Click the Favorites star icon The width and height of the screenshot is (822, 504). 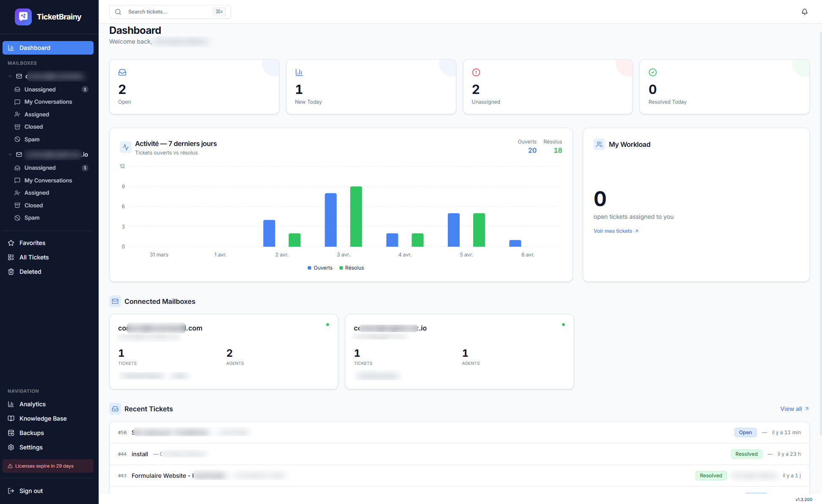pyautogui.click(x=11, y=243)
